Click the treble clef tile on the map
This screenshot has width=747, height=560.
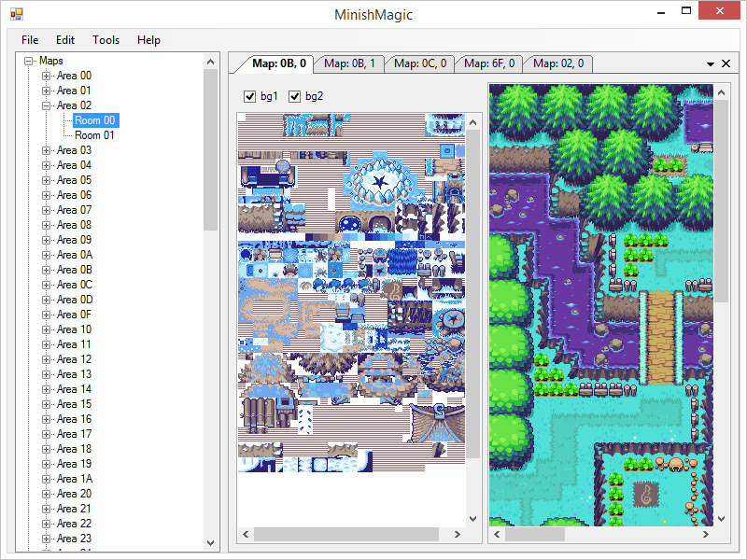646,496
